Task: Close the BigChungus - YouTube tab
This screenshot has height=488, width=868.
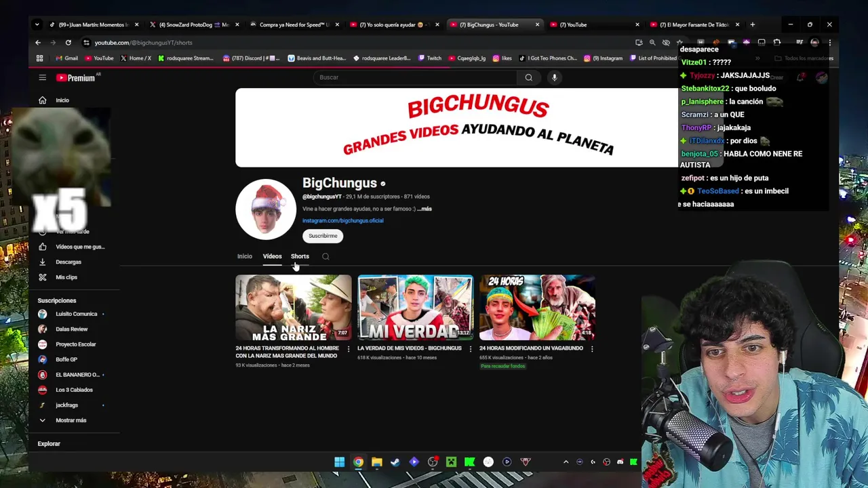Action: pos(537,25)
